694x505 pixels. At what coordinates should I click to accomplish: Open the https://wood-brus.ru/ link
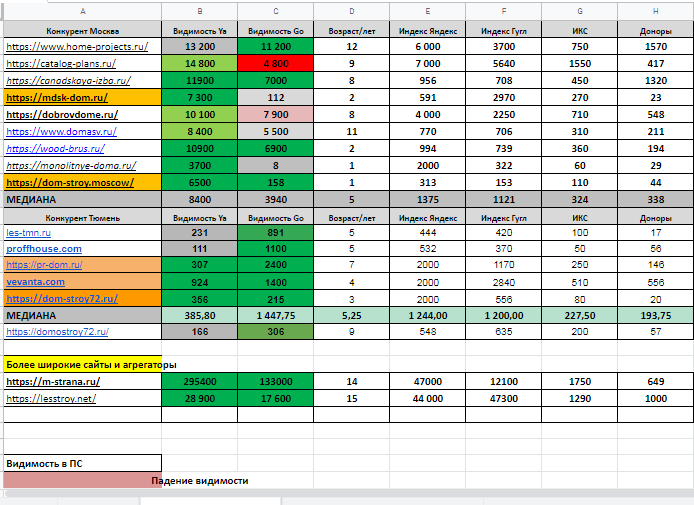(x=55, y=148)
